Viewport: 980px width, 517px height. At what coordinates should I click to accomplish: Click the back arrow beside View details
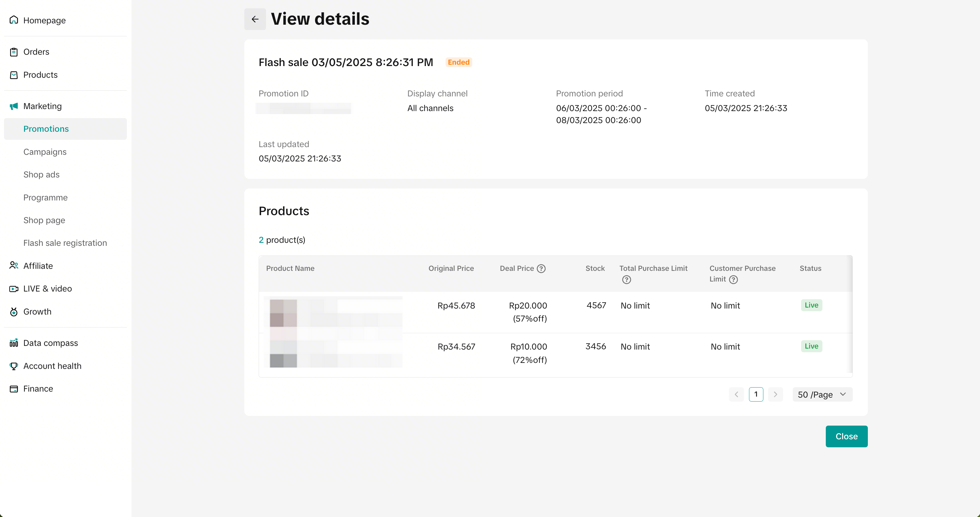[x=255, y=19]
